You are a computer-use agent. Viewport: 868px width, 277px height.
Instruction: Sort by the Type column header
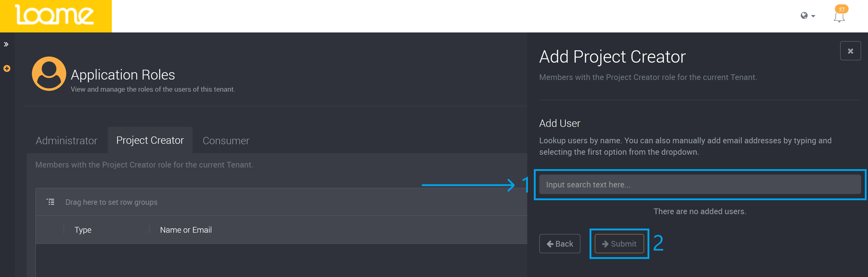pos(83,230)
